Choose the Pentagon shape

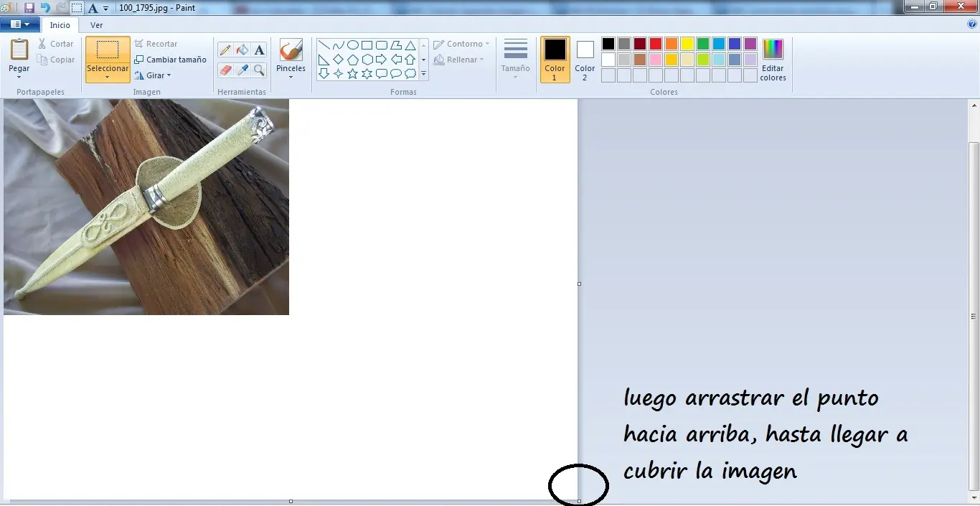[352, 60]
